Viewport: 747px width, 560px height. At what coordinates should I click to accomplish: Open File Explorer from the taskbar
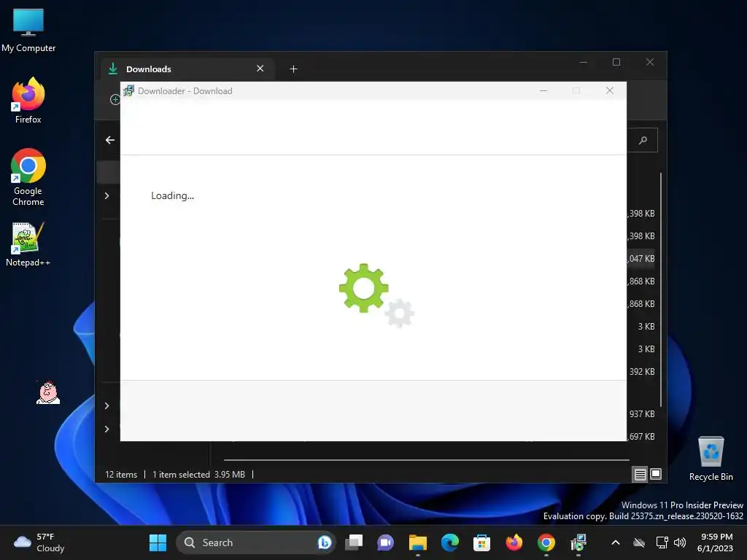click(x=418, y=542)
